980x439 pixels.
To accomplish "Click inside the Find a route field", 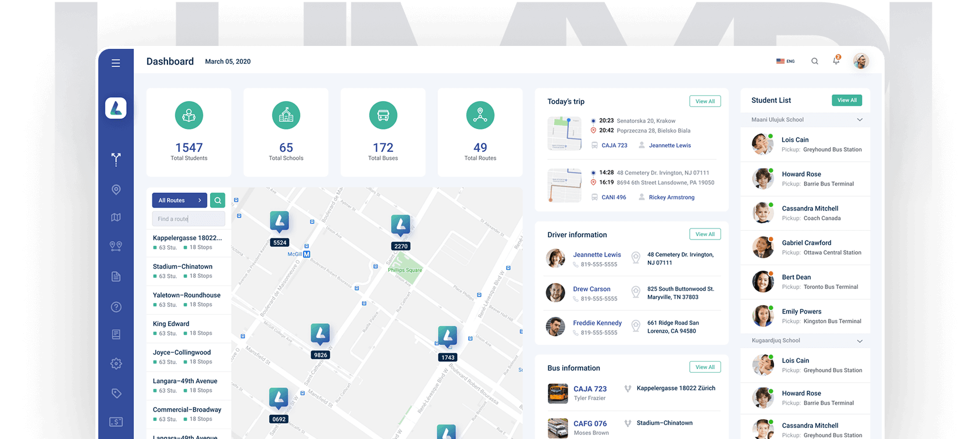I will tap(188, 219).
